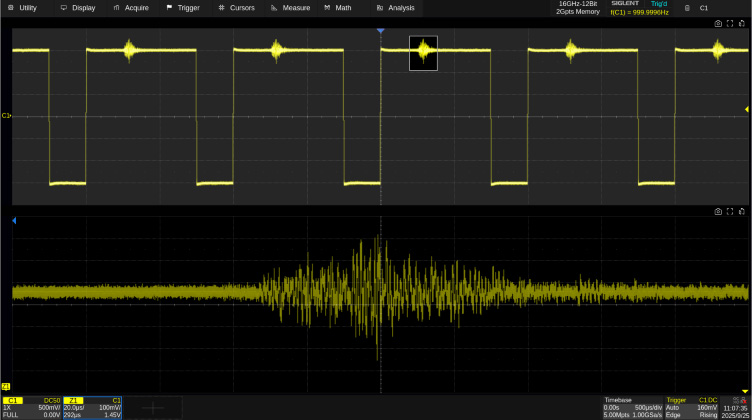Click the DC50 coupling label in the C1 box
Image resolution: width=752 pixels, height=420 pixels.
(x=52, y=400)
